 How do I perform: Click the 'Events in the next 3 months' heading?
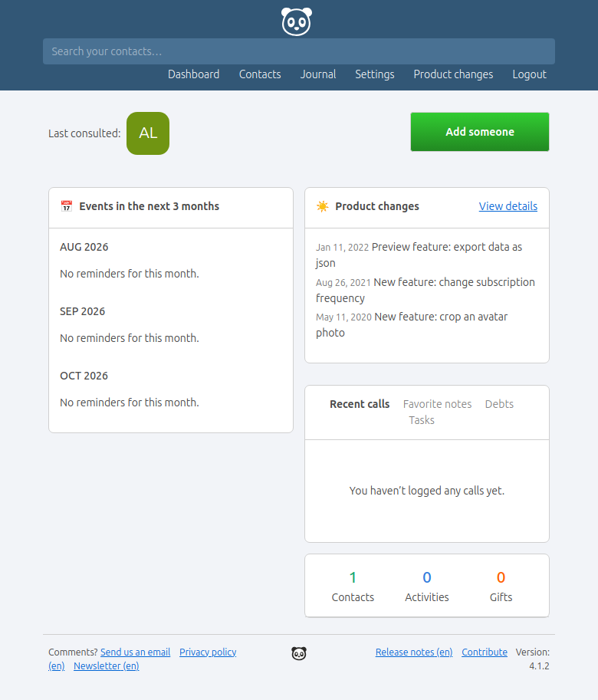pos(149,206)
